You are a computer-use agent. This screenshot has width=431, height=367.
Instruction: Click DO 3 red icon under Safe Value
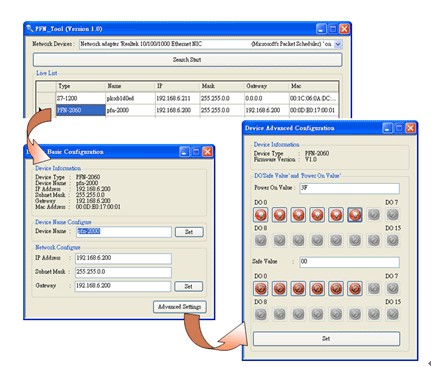pos(317,289)
